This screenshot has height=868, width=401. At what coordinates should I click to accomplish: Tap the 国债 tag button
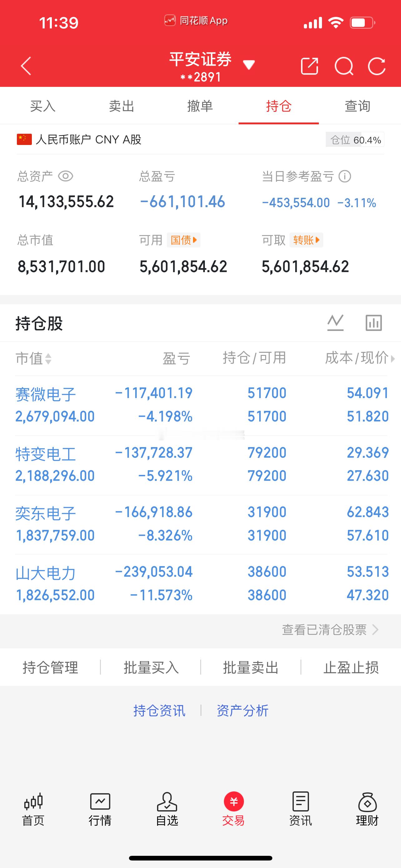[184, 240]
